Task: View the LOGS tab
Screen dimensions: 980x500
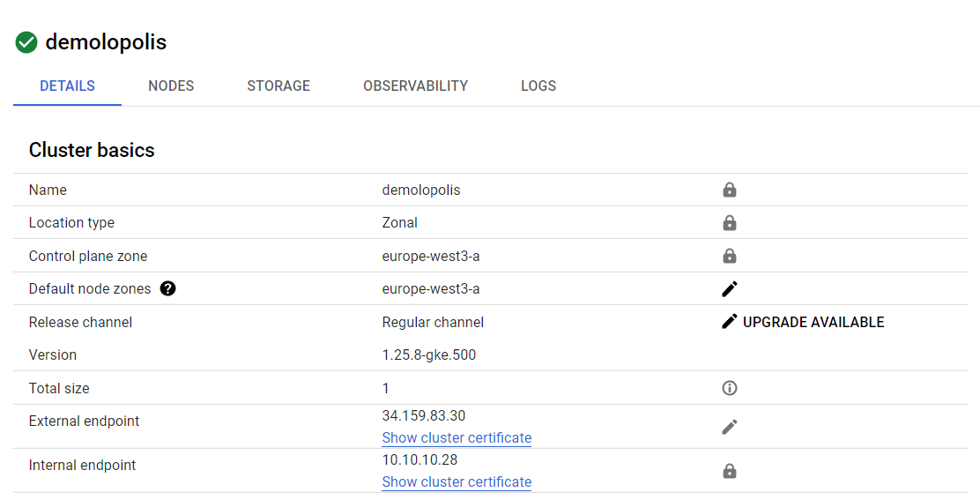Action: point(538,86)
